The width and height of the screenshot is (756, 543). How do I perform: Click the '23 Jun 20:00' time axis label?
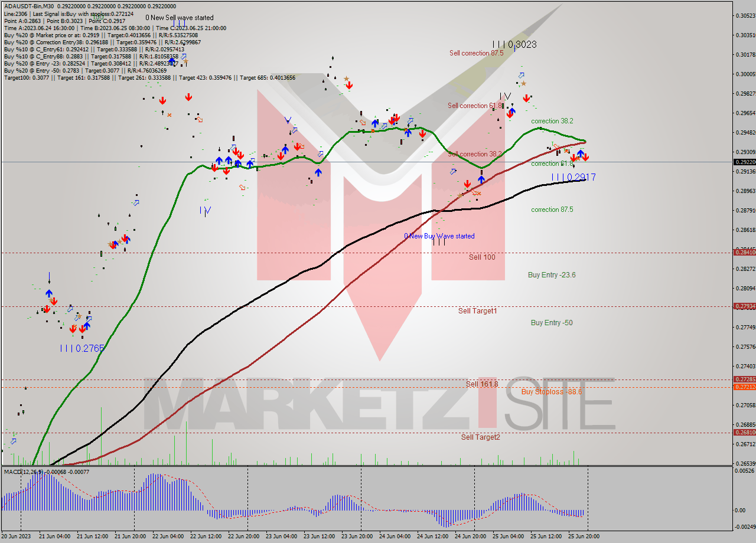357,537
